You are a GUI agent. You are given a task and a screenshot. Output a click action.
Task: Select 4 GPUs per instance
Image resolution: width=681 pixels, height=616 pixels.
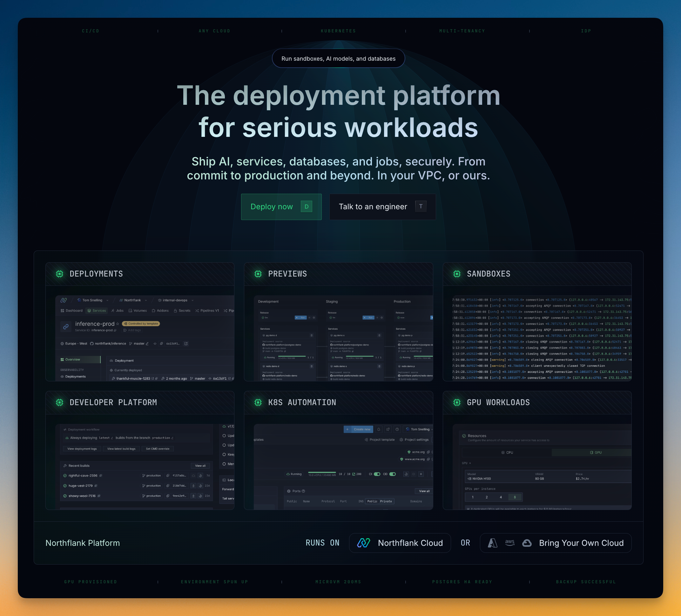pyautogui.click(x=501, y=497)
